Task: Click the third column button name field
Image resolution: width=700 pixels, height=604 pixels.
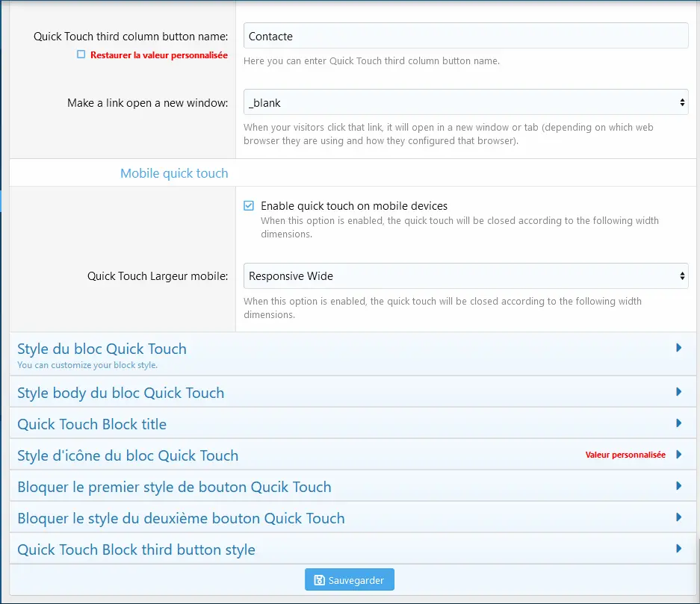Action: coord(465,36)
